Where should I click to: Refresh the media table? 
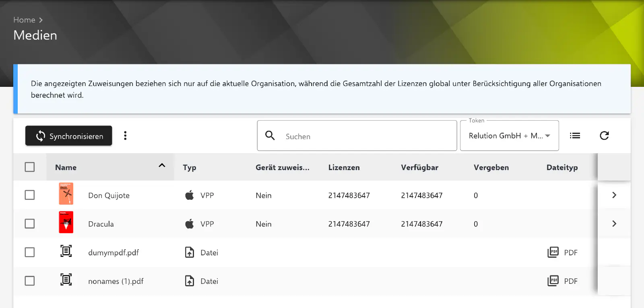(x=604, y=136)
